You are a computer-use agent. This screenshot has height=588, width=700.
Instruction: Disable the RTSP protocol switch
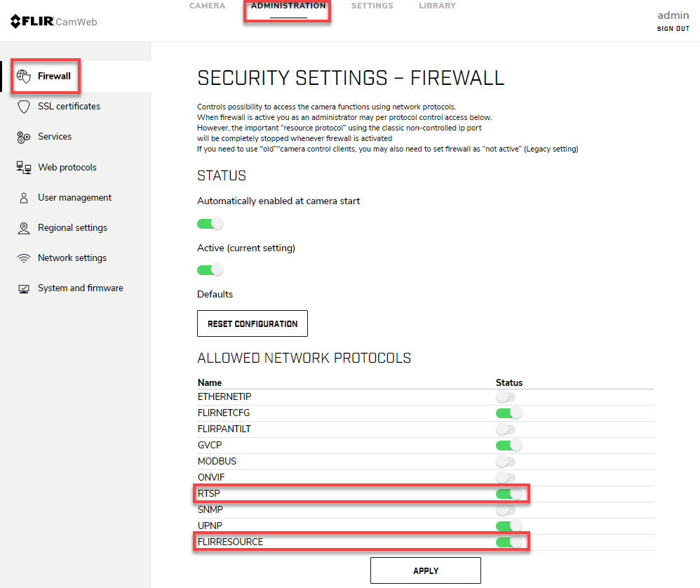tap(509, 494)
